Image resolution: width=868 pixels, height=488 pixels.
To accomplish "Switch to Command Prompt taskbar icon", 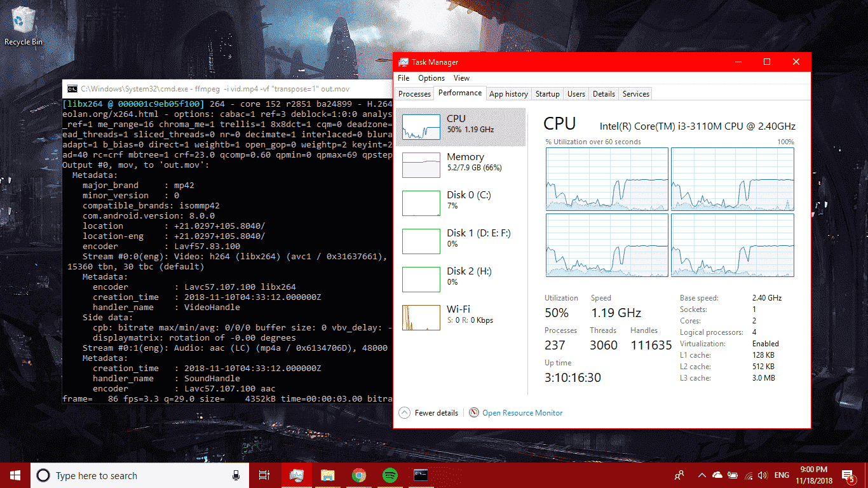I will [x=421, y=475].
